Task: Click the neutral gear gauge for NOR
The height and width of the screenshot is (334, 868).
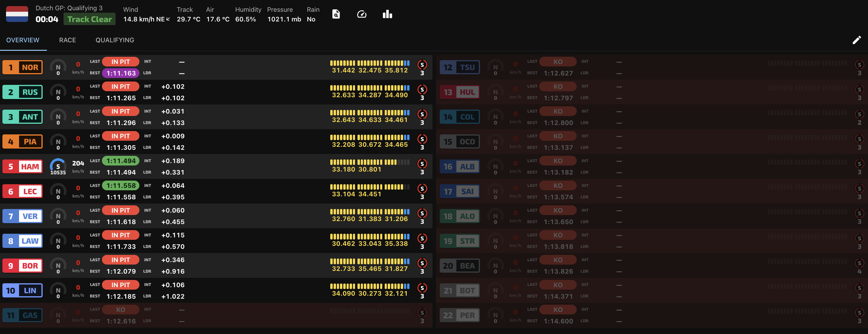Action: (x=58, y=67)
